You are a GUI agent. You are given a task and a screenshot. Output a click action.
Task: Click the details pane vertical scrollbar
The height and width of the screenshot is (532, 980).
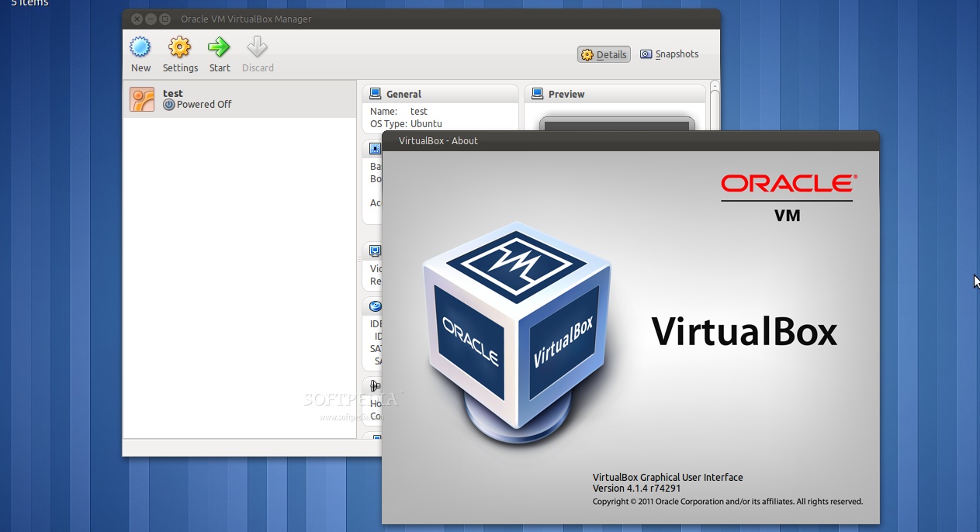click(715, 105)
